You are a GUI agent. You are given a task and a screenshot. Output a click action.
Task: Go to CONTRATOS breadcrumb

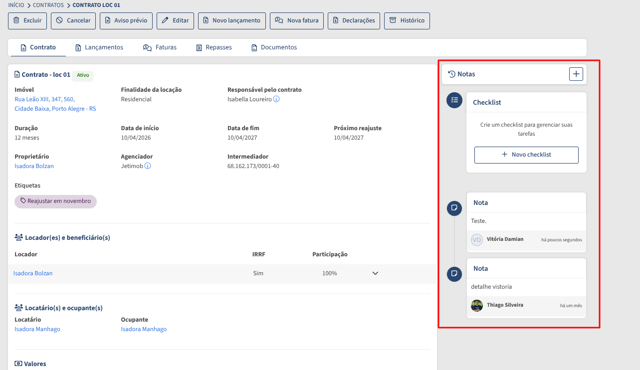[48, 5]
